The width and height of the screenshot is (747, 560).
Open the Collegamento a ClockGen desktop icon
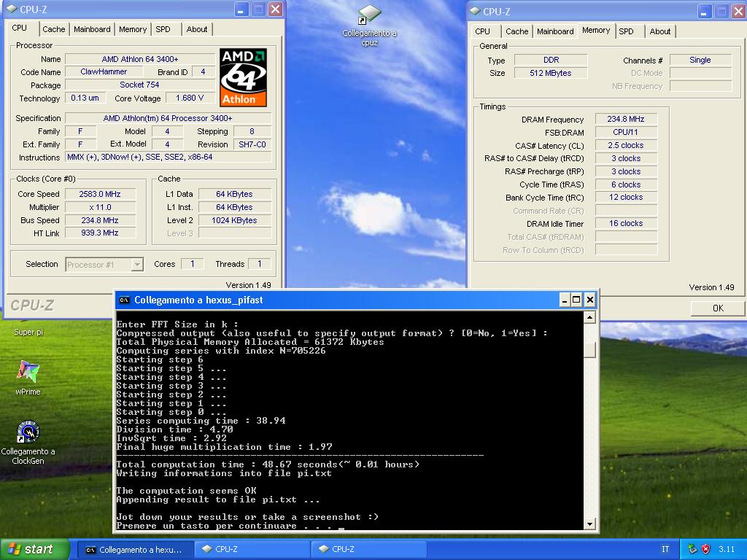[x=28, y=443]
